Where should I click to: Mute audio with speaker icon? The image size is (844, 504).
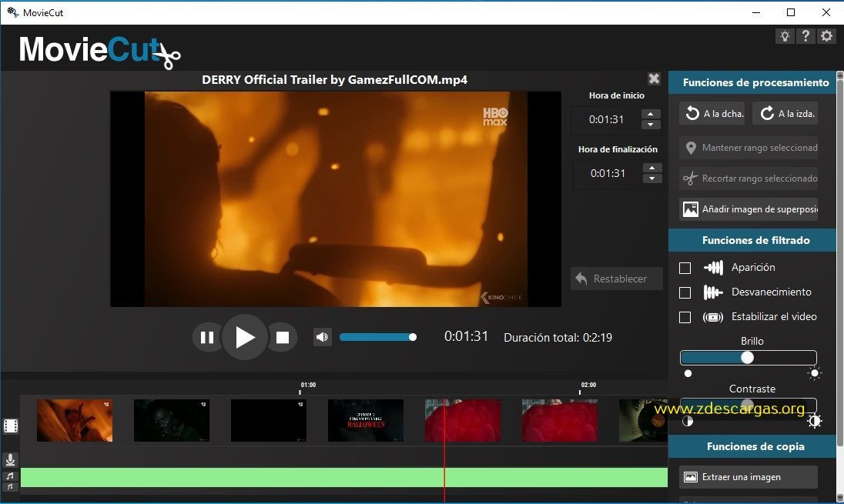point(323,337)
